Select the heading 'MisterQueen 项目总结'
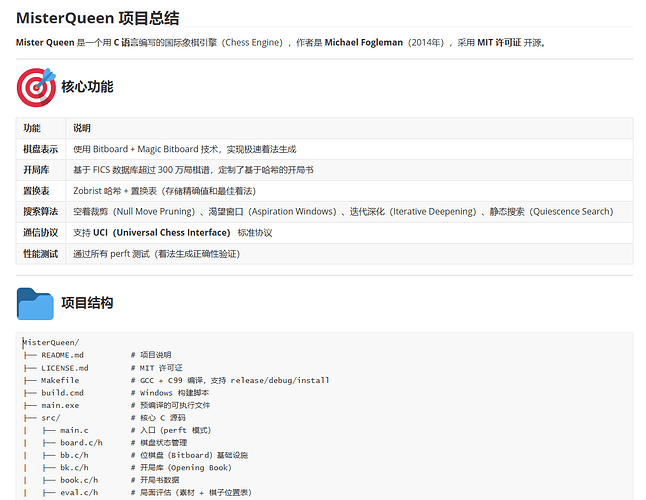Viewport: 646px width, 500px height. pyautogui.click(x=97, y=18)
